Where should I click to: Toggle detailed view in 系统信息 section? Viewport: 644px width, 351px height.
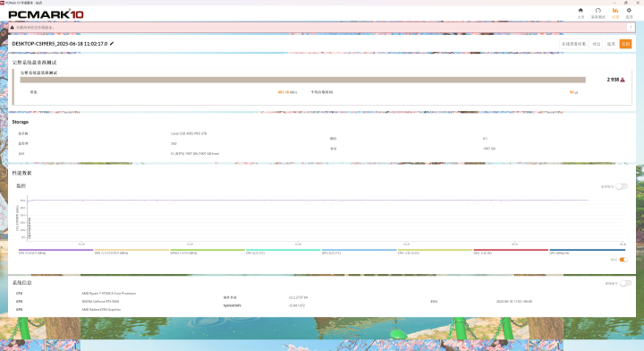(625, 283)
